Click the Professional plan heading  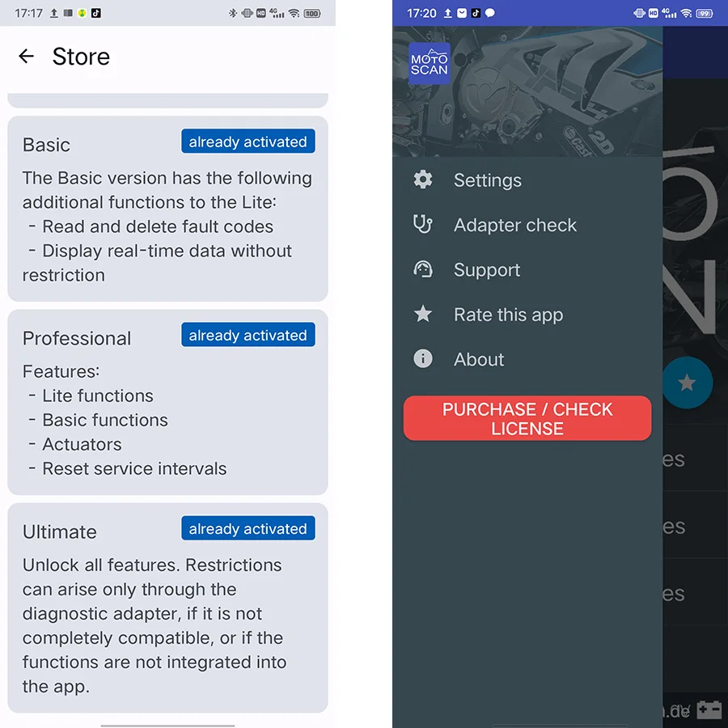point(77,338)
